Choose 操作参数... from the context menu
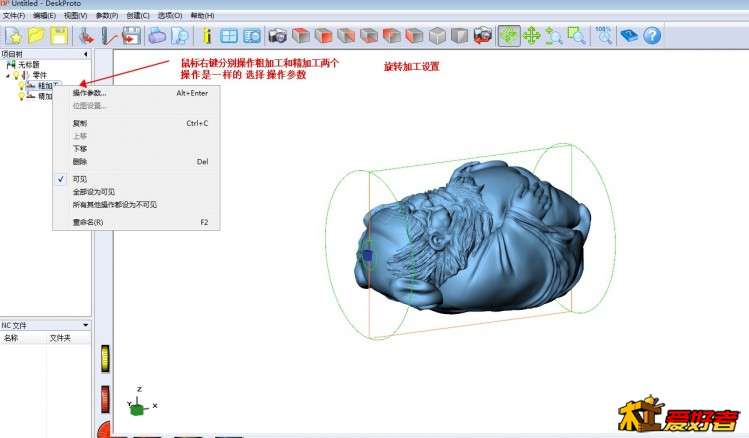Viewport: 749px width, 438px height. point(89,93)
